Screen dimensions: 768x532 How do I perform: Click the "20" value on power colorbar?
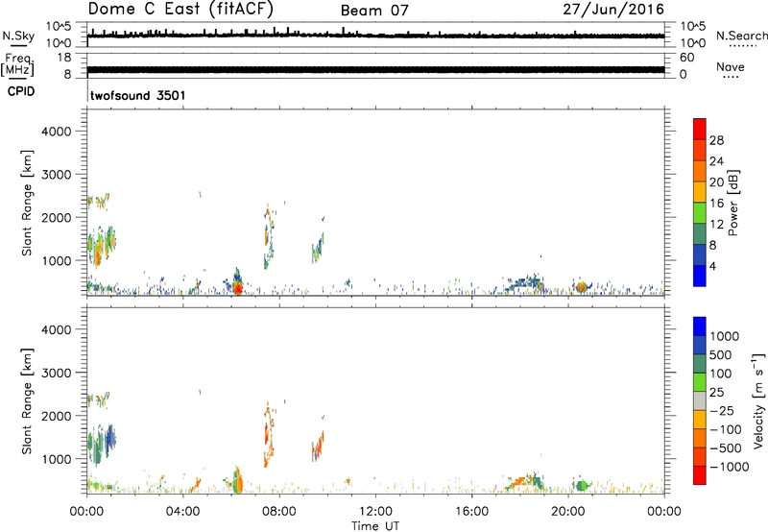[x=716, y=182]
